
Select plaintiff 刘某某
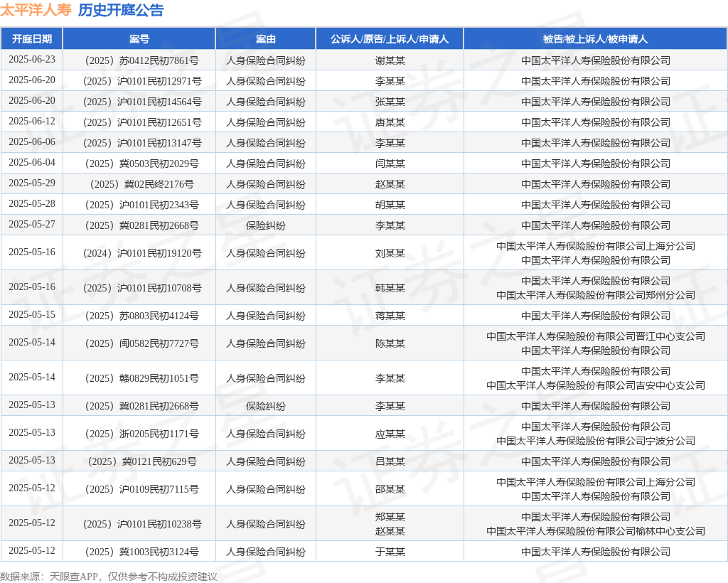coord(390,253)
